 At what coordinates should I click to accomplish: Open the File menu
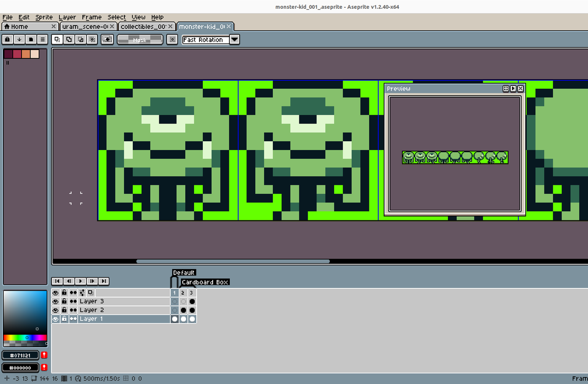click(7, 17)
